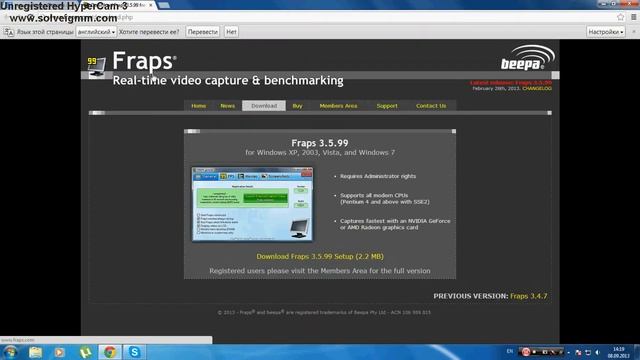Click the translate bar language icon
The image size is (640, 360).
9,32
